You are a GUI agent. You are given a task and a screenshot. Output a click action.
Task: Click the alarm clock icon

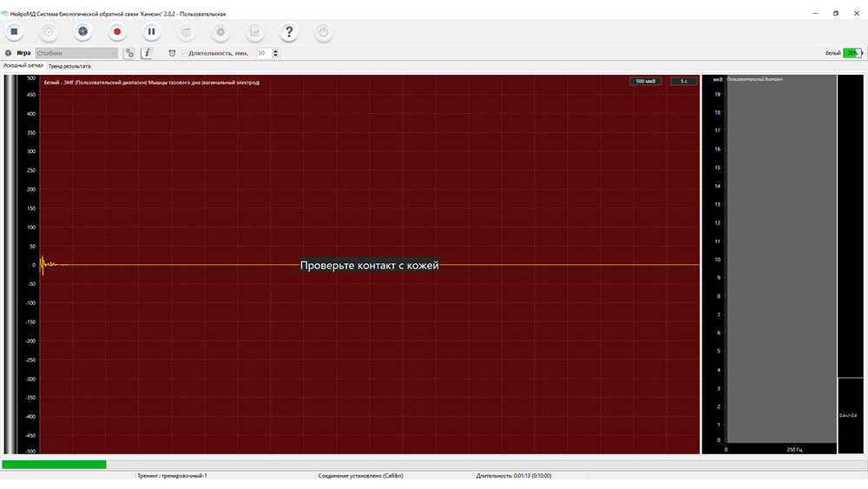click(x=172, y=53)
